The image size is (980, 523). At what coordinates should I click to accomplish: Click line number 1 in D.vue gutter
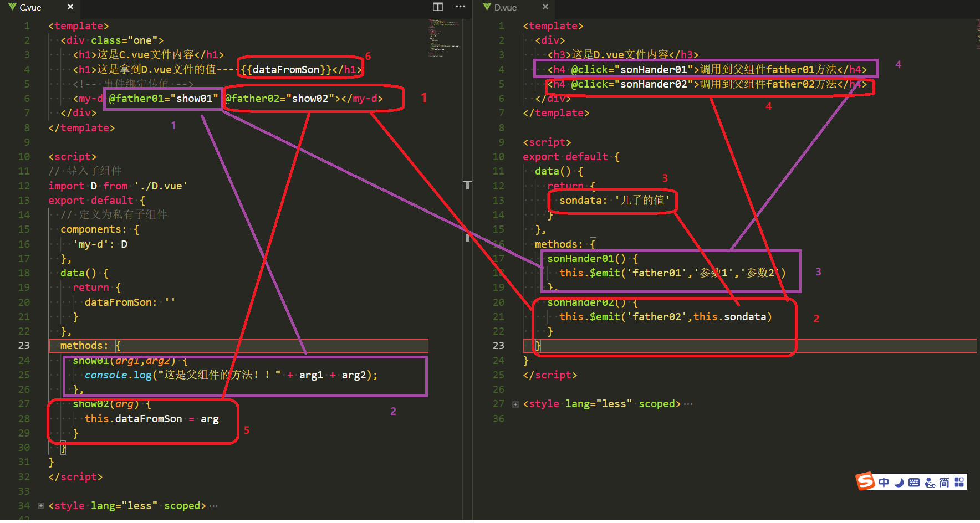tap(502, 26)
